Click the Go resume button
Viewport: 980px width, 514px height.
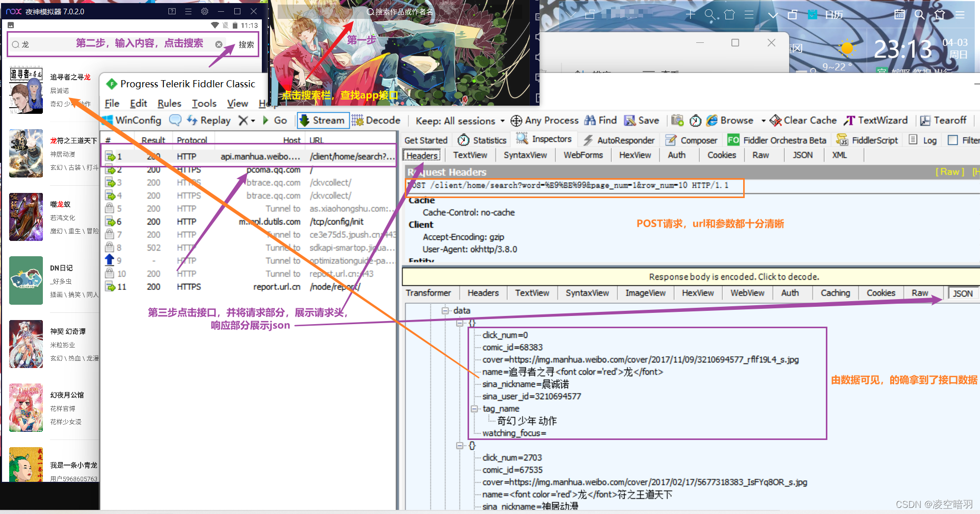pos(275,120)
